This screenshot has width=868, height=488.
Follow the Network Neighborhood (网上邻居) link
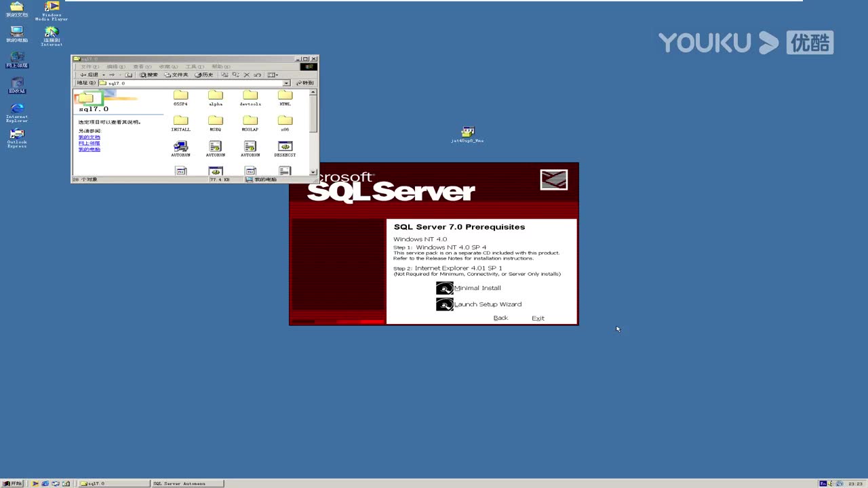click(x=89, y=143)
